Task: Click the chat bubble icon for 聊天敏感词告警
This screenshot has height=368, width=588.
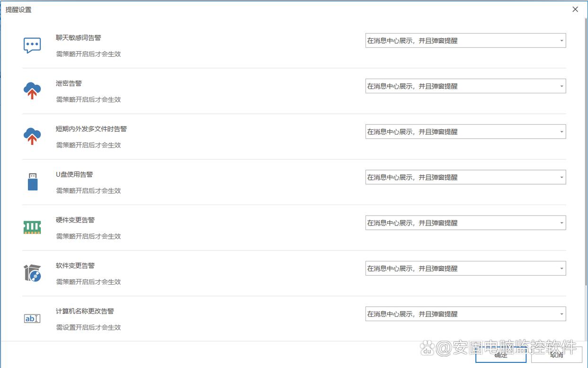Action: [32, 45]
